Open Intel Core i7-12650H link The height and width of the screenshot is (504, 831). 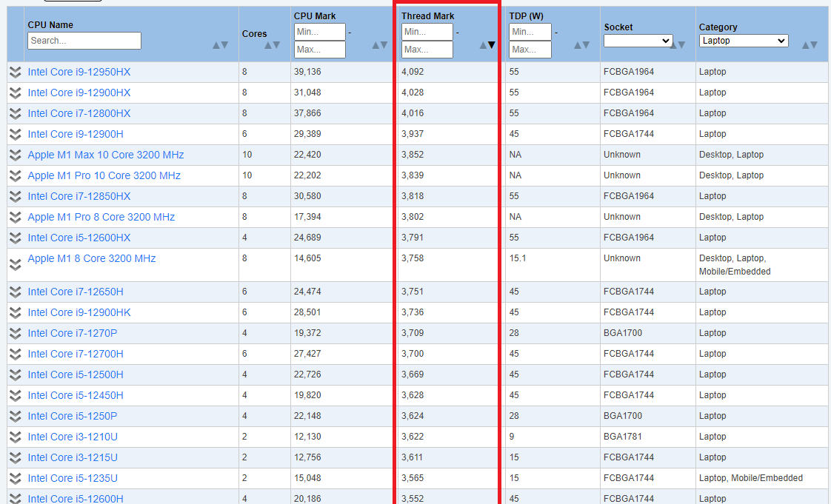(x=76, y=292)
